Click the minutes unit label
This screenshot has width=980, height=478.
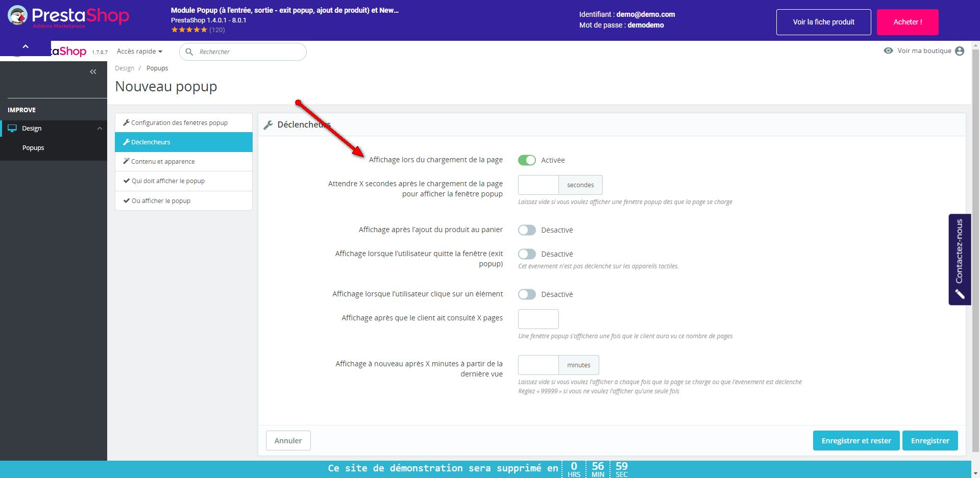(579, 365)
